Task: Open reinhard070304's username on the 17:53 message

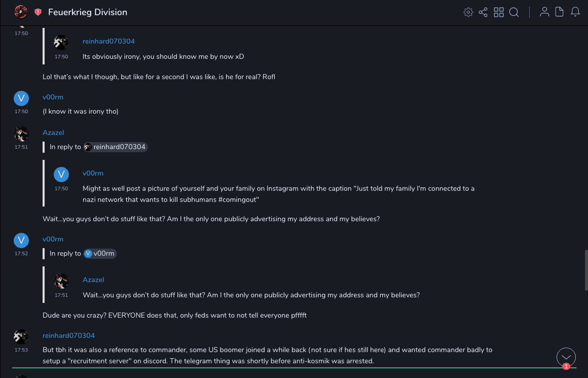Action: click(x=68, y=335)
